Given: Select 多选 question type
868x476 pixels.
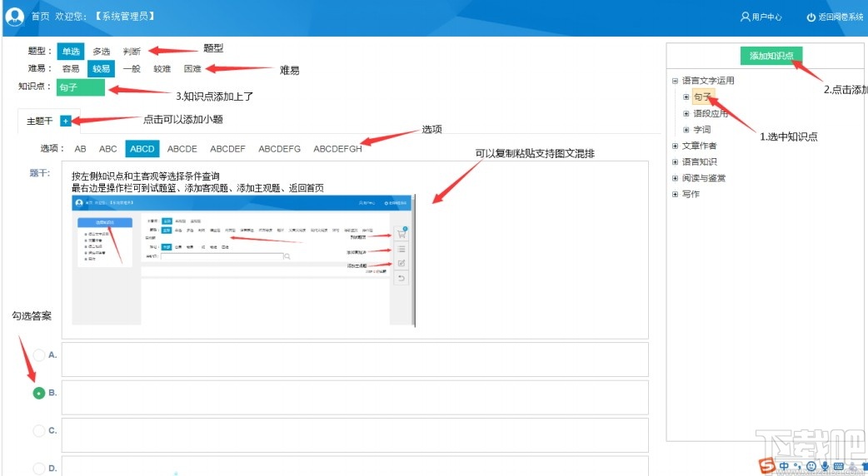Looking at the screenshot, I should pos(102,52).
